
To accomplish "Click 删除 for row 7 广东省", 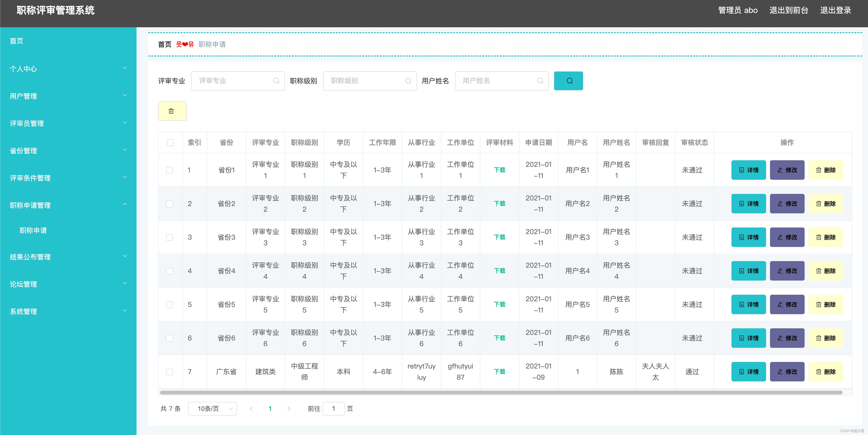I will pos(826,372).
